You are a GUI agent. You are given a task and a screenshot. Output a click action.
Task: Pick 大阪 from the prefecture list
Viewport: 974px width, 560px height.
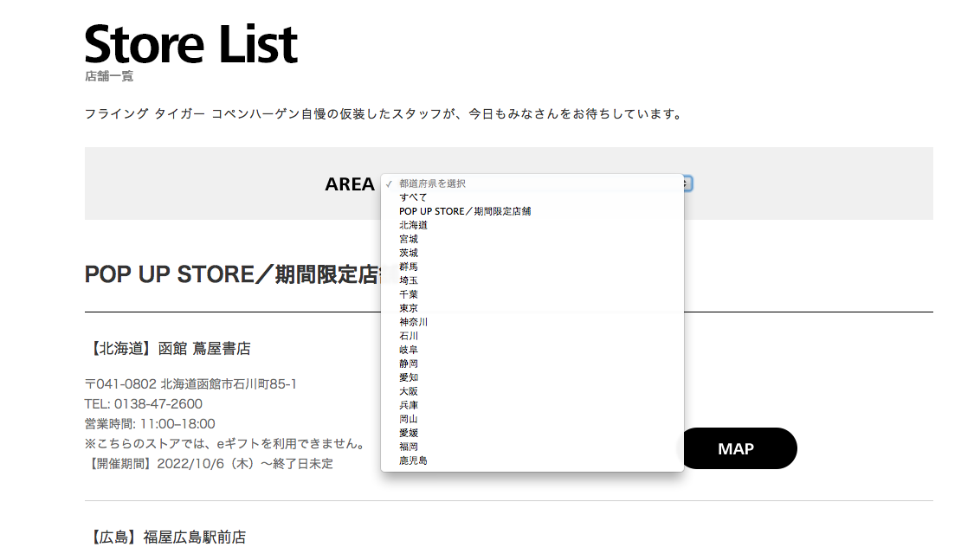point(532,391)
